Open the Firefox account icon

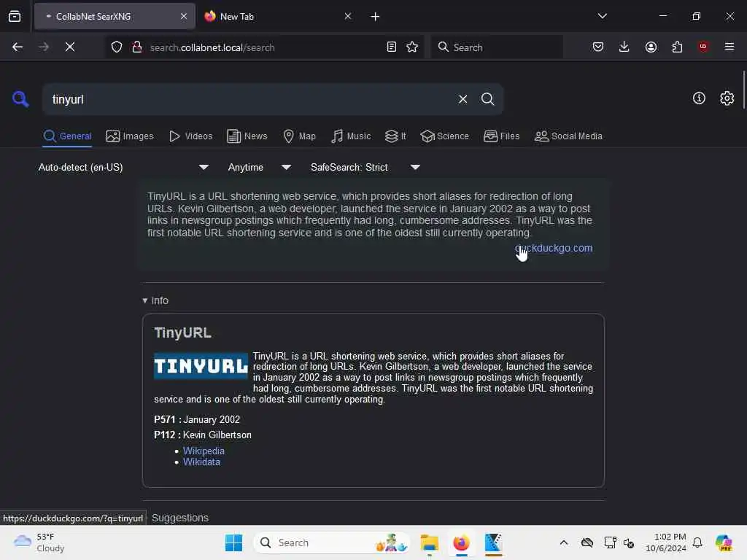651,47
